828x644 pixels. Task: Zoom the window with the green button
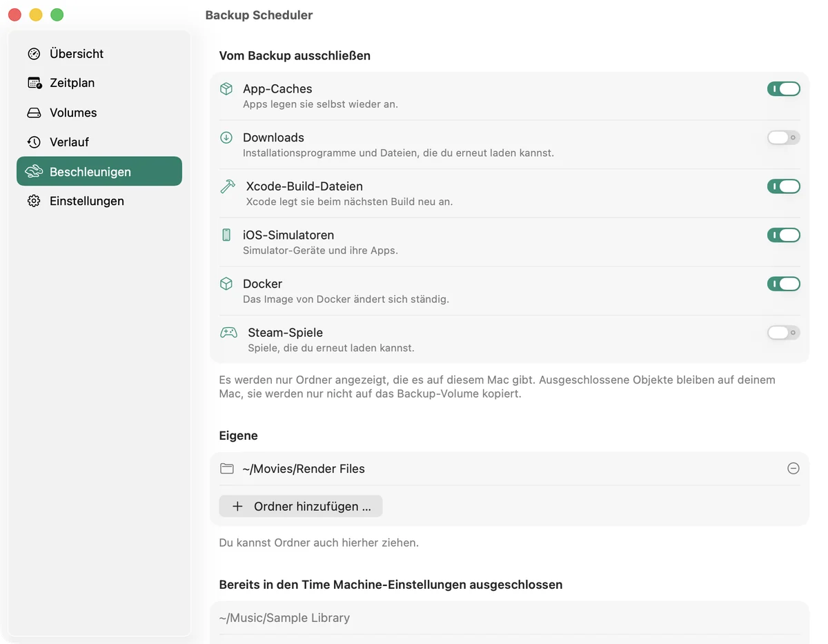click(x=57, y=14)
